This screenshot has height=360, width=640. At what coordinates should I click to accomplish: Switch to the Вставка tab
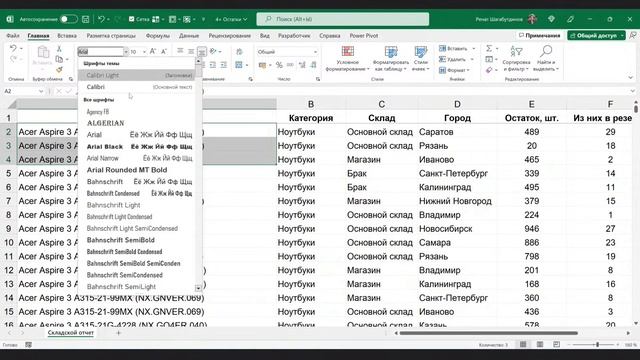coord(67,36)
